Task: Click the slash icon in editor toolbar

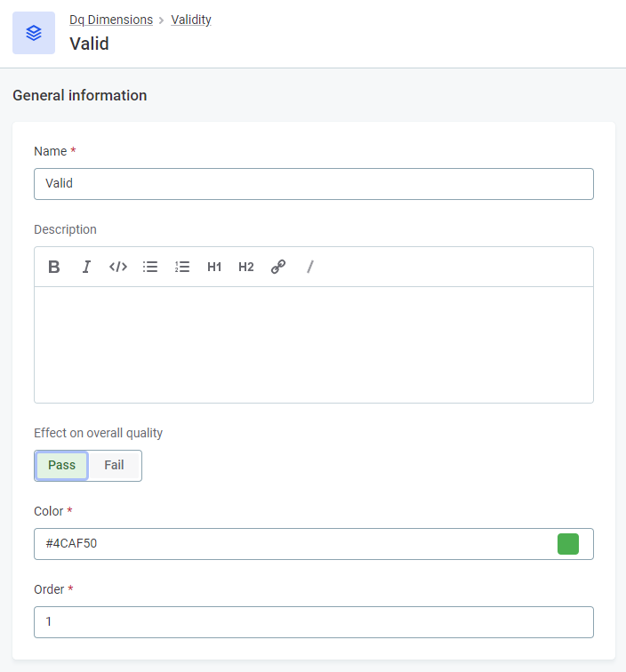Action: (x=310, y=267)
